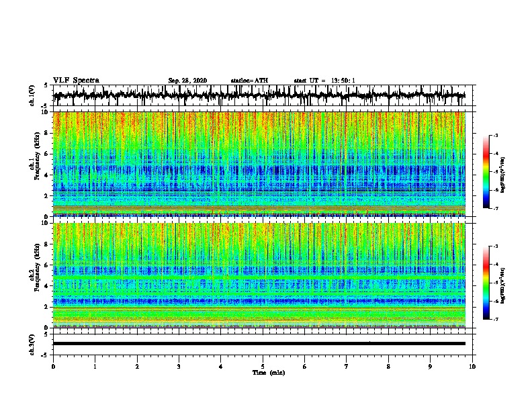Image resolution: width=532 pixels, height=411 pixels.
Task: Click the ch.1 spectrogram color bar
Action: pos(486,172)
